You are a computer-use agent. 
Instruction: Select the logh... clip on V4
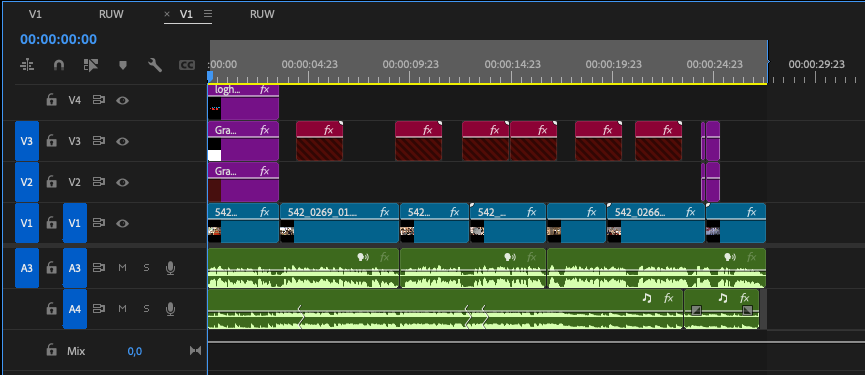pyautogui.click(x=243, y=102)
